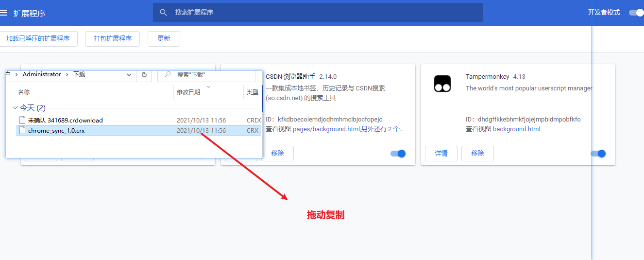Viewport: 644px width, 260px height.
Task: Click the CSDN·浏览器助手 extension name
Action: click(x=290, y=77)
